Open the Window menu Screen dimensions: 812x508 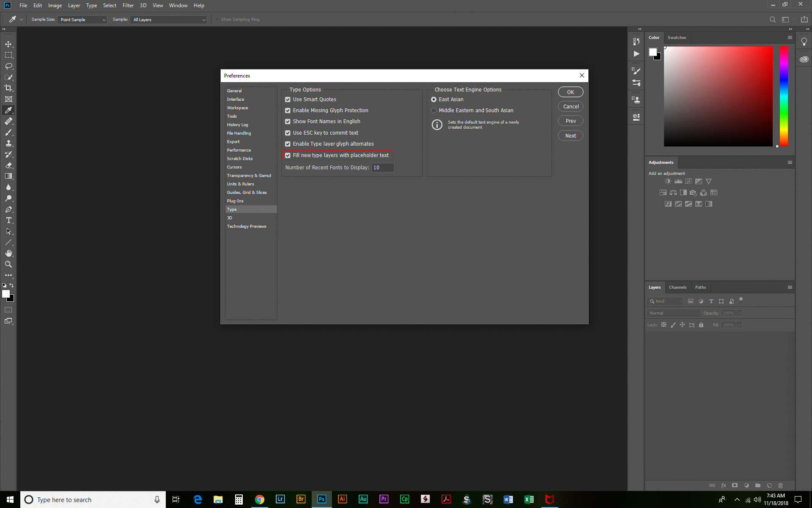pyautogui.click(x=178, y=6)
